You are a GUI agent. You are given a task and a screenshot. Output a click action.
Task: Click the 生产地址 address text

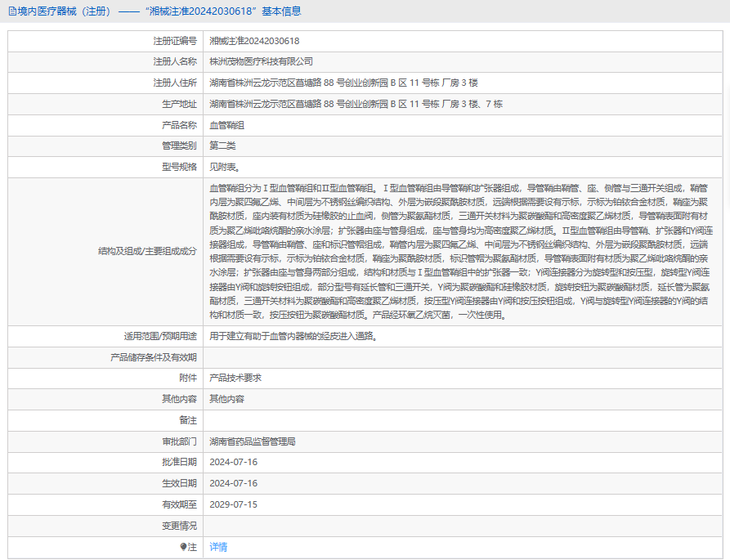[x=356, y=104]
